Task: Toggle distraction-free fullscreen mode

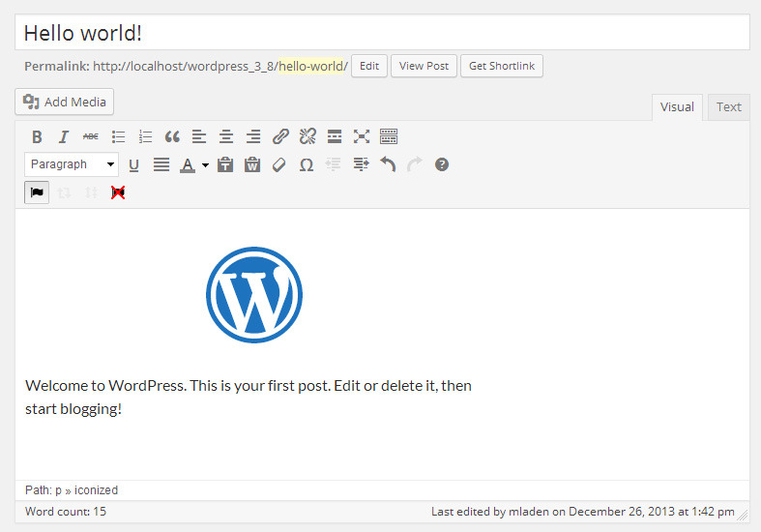Action: point(362,137)
